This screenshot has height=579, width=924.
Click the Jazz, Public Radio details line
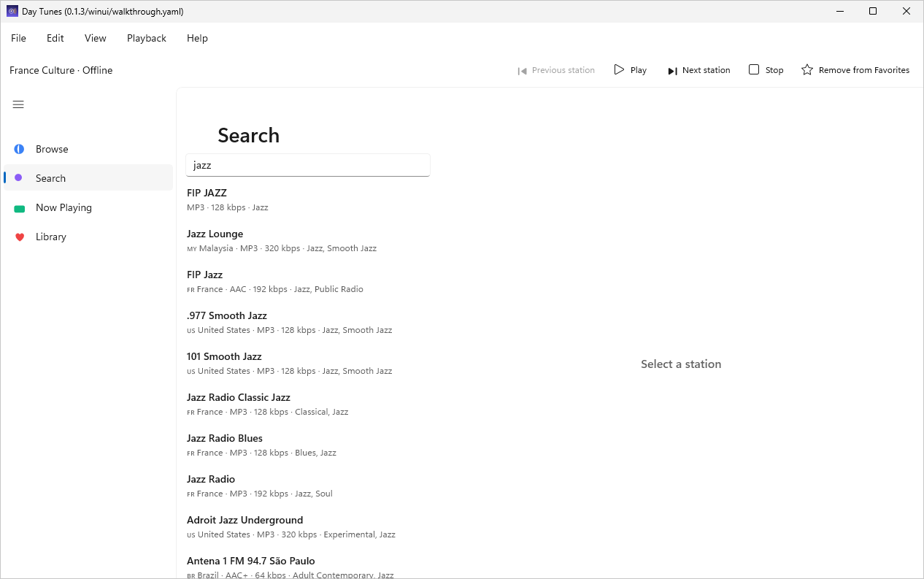275,289
